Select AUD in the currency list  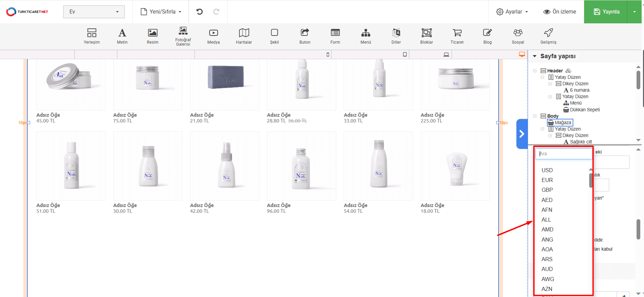click(547, 269)
